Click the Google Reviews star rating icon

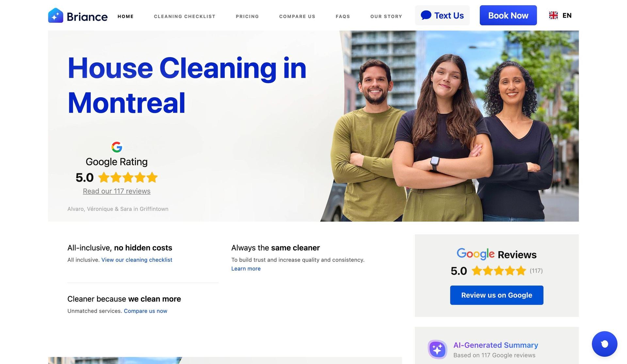[x=498, y=270]
